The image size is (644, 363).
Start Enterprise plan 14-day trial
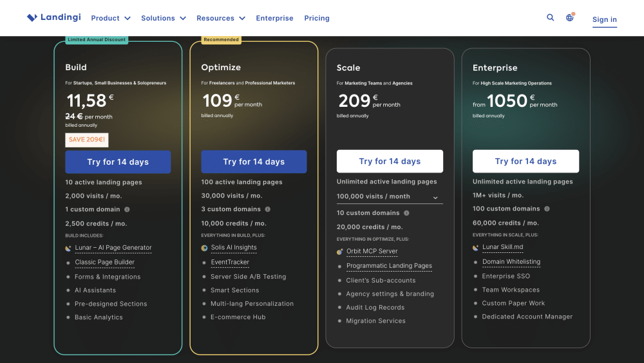[526, 161]
